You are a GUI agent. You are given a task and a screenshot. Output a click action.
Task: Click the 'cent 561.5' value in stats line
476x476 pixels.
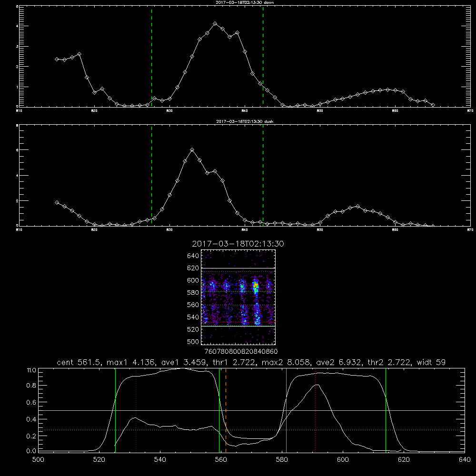pos(79,362)
